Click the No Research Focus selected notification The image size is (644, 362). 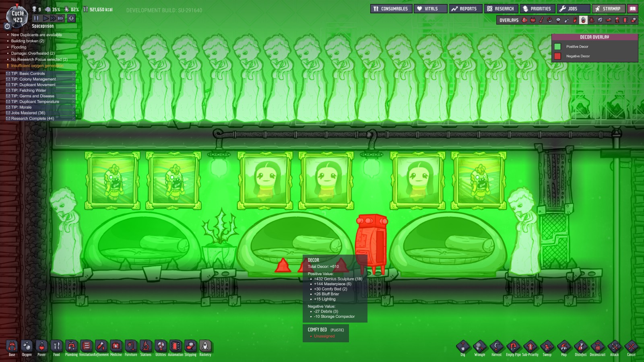39,60
